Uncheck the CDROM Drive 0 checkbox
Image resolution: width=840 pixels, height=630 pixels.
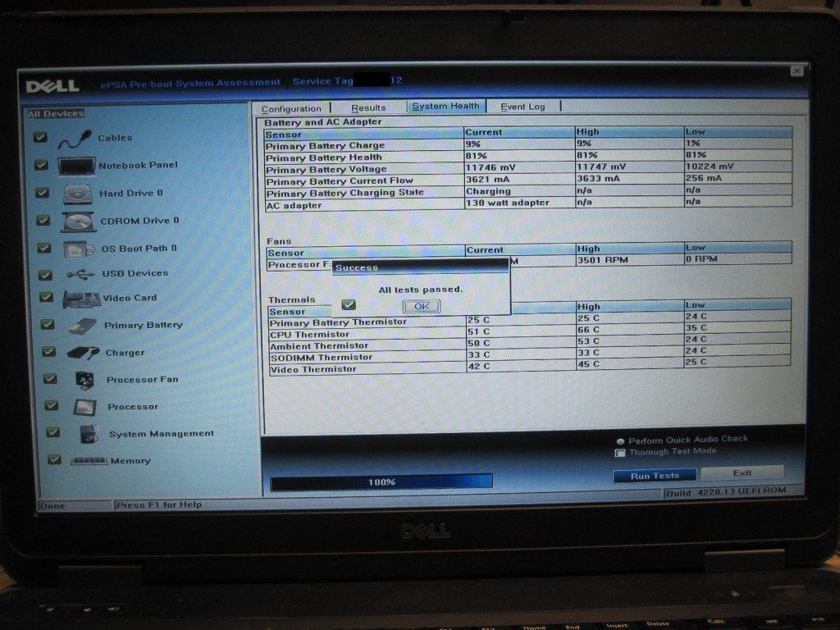tap(43, 220)
